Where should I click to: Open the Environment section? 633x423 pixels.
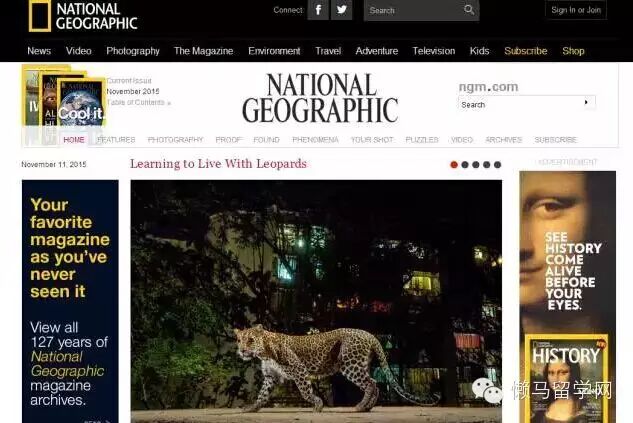(274, 51)
